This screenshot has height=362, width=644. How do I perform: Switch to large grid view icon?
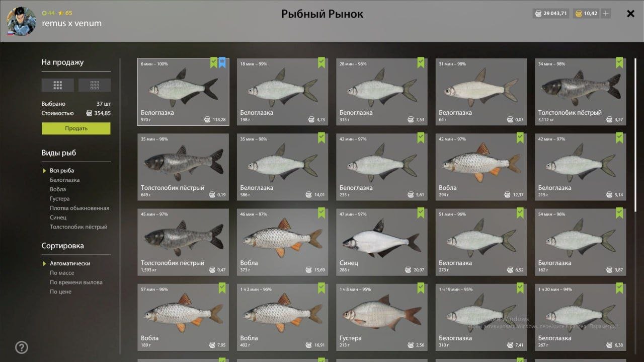tap(57, 85)
